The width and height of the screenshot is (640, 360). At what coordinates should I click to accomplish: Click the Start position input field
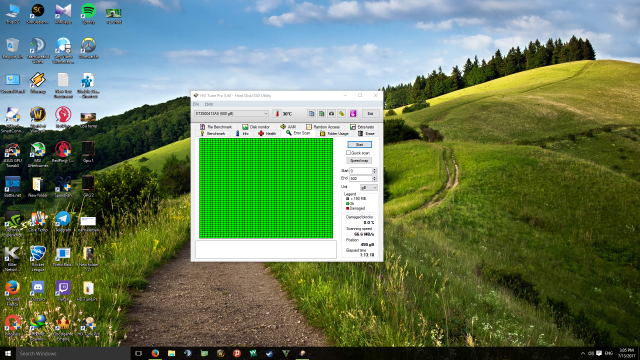coord(361,171)
